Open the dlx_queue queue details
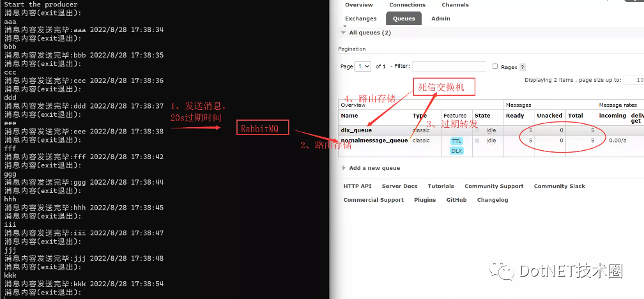 point(356,130)
